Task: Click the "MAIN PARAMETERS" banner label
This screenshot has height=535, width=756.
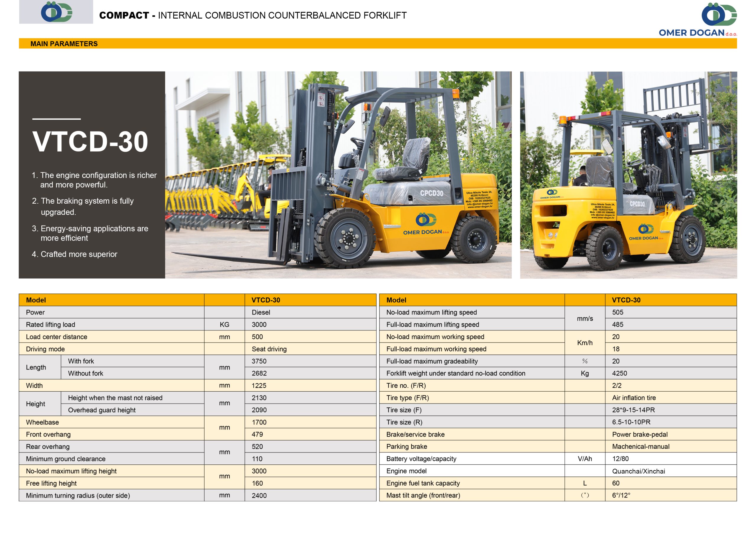Action: click(64, 44)
